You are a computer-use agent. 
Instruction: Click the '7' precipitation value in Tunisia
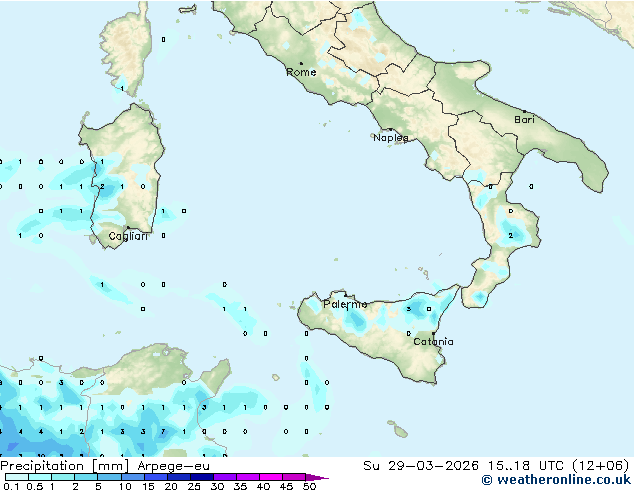(163, 431)
